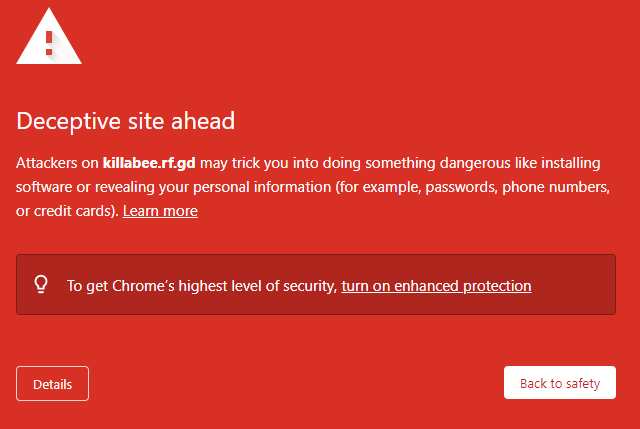Click the phrase passwords, phone numbers
Screen dimensions: 640x429
tap(518, 187)
